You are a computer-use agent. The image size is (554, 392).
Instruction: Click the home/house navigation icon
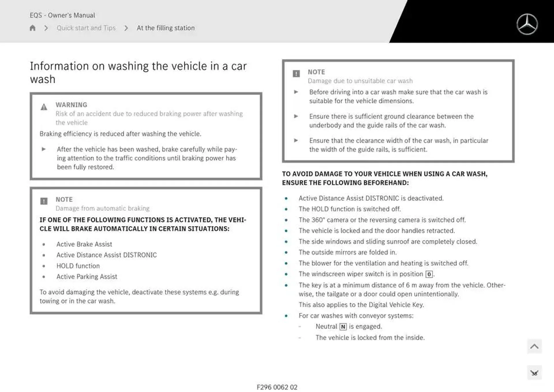tap(32, 28)
